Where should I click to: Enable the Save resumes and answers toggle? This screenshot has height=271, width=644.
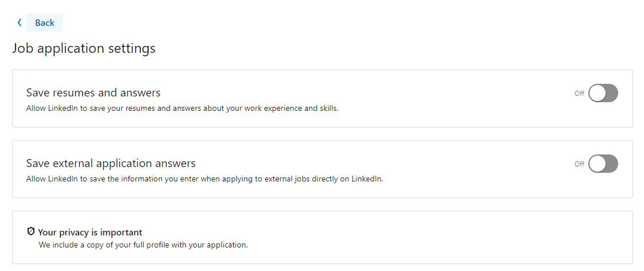[x=603, y=93]
